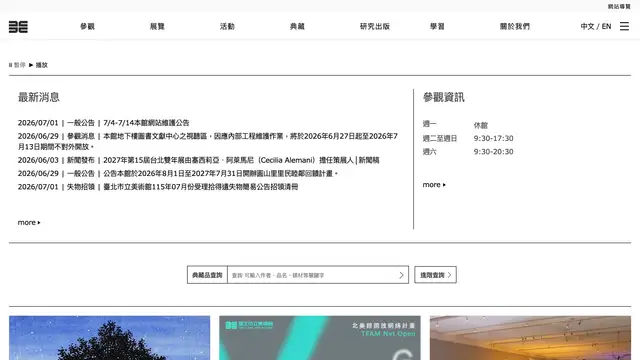The height and width of the screenshot is (360, 640).
Task: Click more under 最新消息
Action: (x=29, y=222)
